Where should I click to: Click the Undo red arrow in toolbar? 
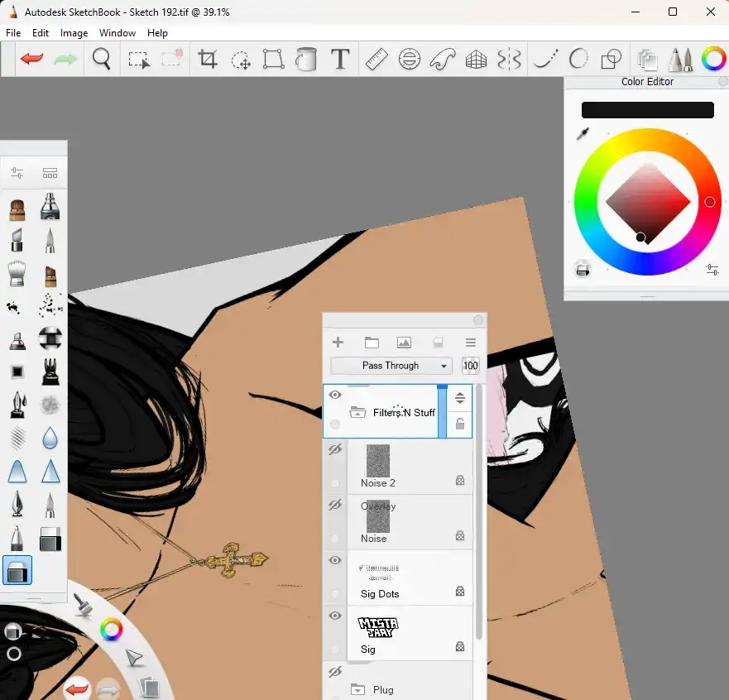point(32,59)
